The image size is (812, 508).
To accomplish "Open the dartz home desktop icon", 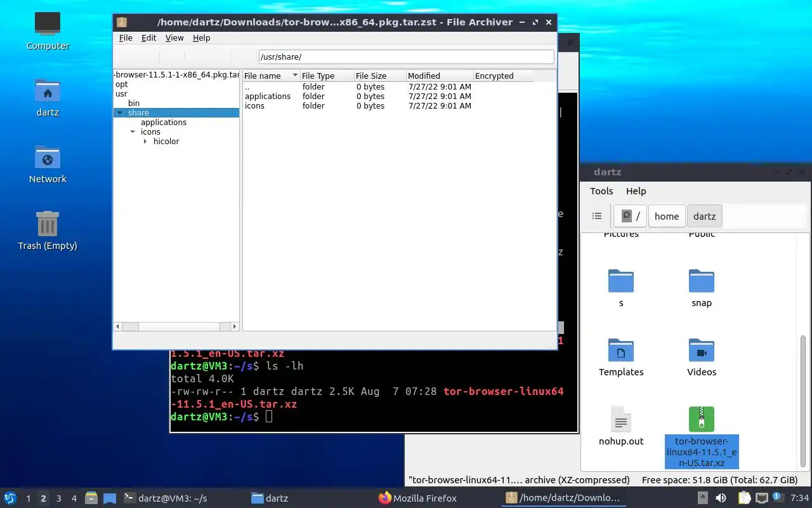I will coord(48,98).
